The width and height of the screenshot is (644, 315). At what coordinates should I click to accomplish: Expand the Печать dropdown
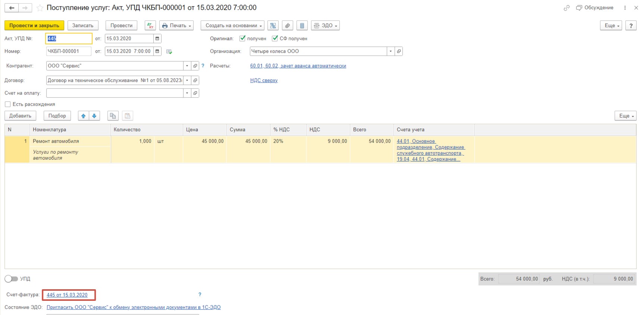pos(176,25)
